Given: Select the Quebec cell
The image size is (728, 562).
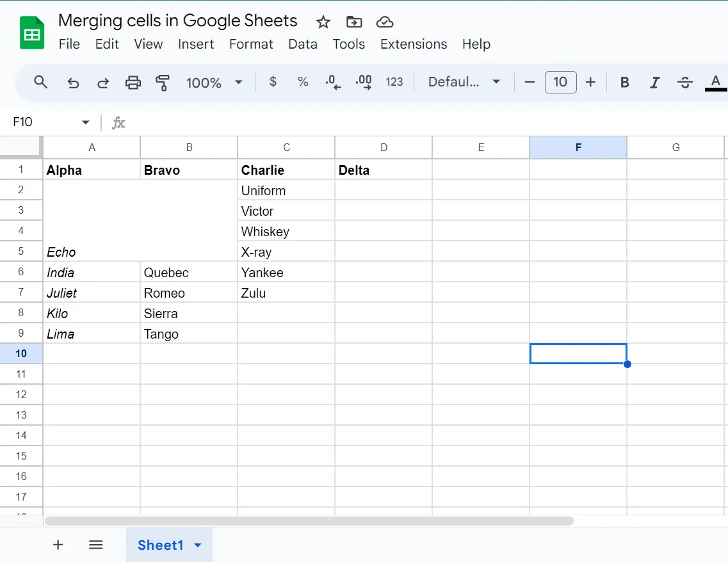Looking at the screenshot, I should (189, 272).
